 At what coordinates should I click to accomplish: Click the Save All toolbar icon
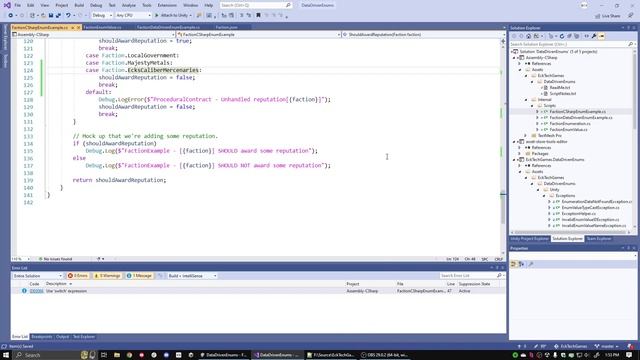[58, 16]
